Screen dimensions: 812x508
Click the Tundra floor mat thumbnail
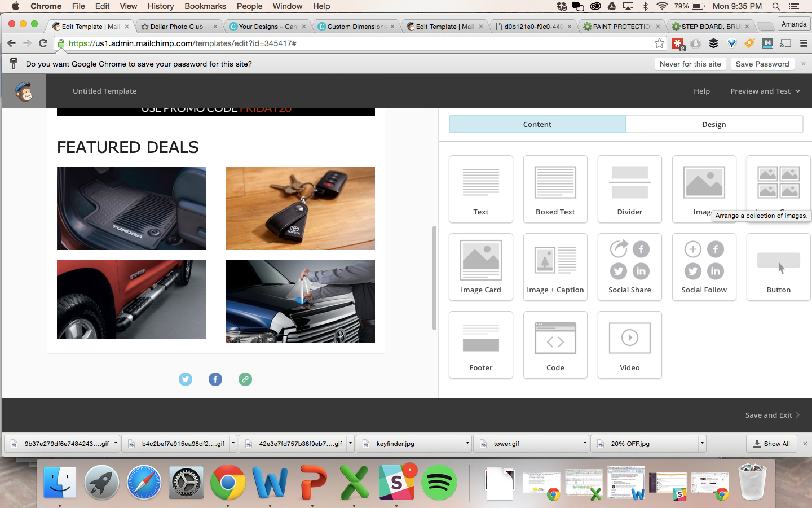pos(131,208)
